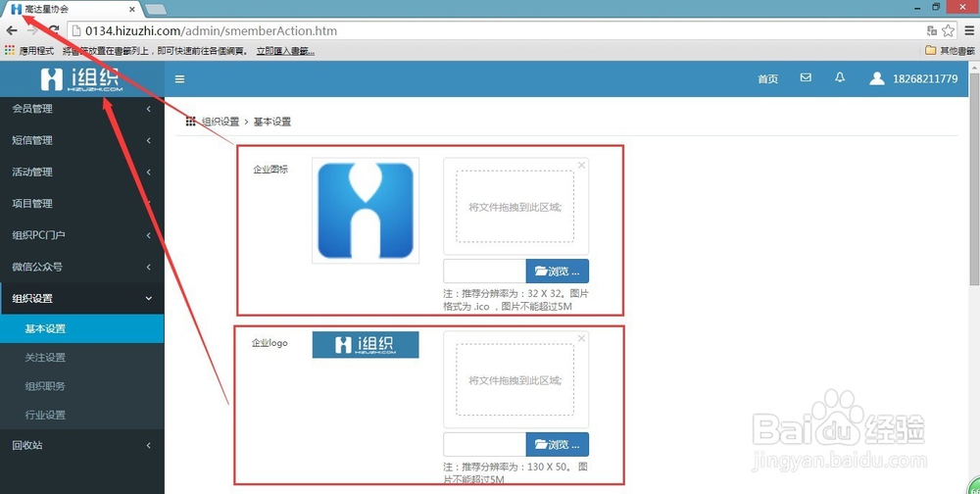Remove 企业图标 upload area with X

[581, 165]
